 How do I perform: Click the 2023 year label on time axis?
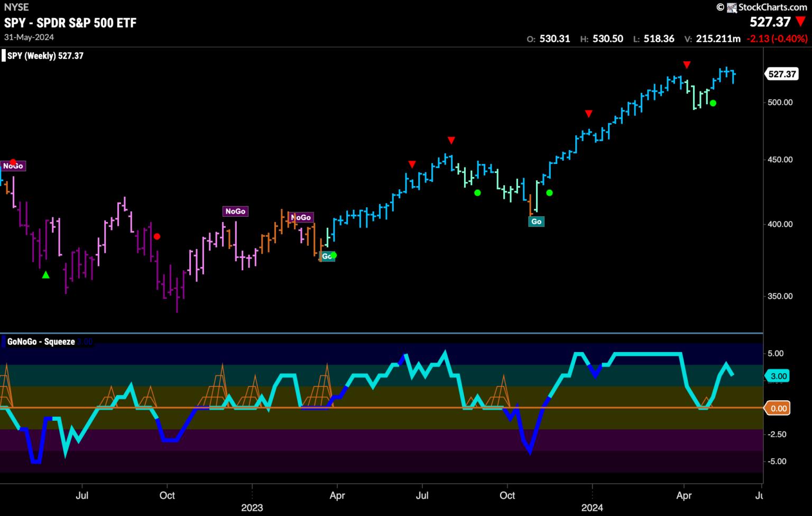pyautogui.click(x=252, y=508)
